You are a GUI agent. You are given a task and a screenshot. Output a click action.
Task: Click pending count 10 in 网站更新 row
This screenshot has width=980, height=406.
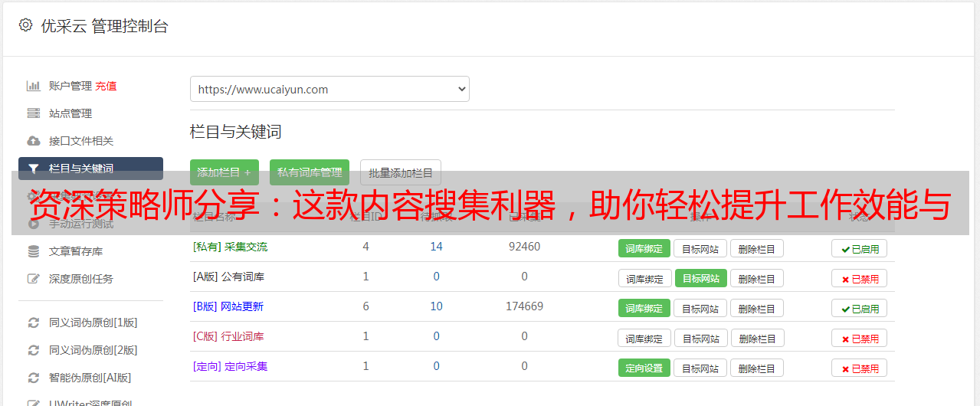click(x=436, y=306)
